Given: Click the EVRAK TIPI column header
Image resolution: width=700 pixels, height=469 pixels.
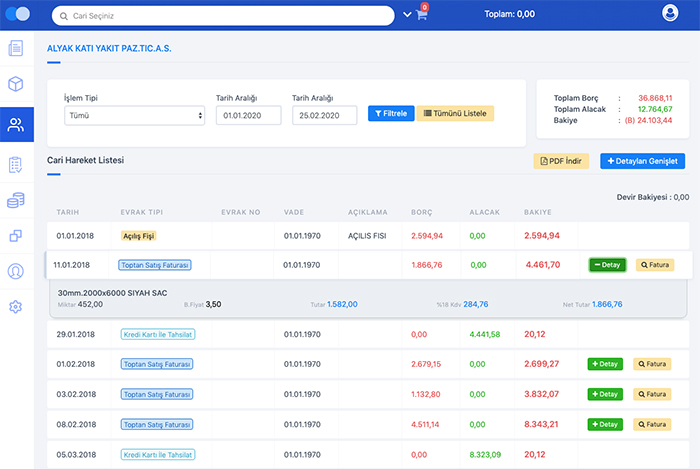Looking at the screenshot, I should point(142,212).
